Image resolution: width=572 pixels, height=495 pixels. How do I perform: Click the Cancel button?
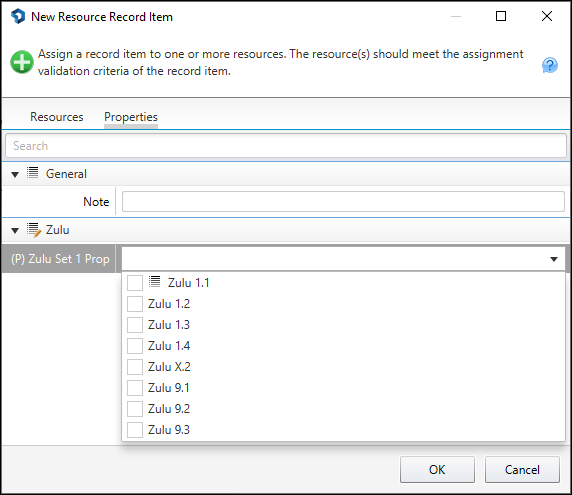tap(522, 469)
